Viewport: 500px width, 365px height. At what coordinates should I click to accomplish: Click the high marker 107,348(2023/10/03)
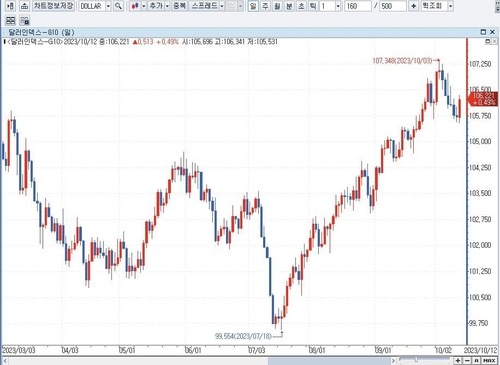tap(402, 61)
